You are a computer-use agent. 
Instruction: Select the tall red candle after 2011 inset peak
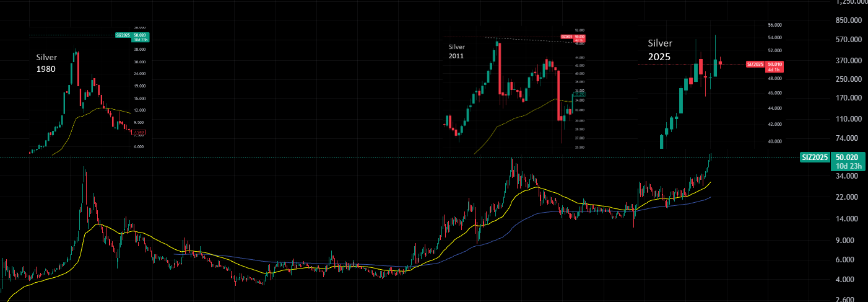tap(500, 68)
